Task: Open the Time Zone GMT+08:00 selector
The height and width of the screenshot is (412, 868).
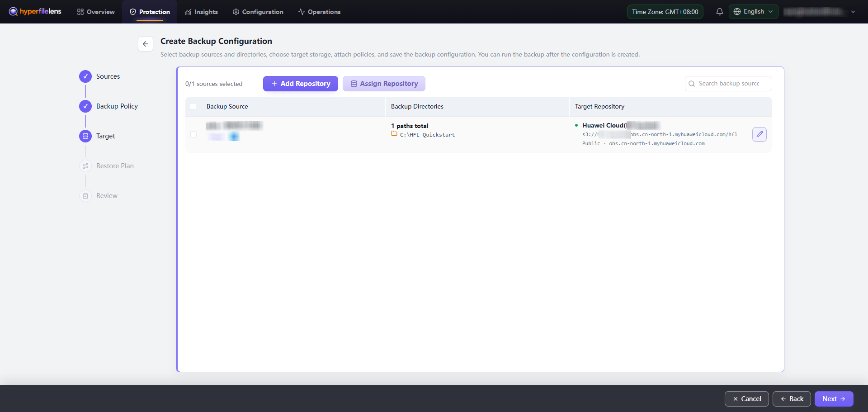Action: (x=665, y=12)
